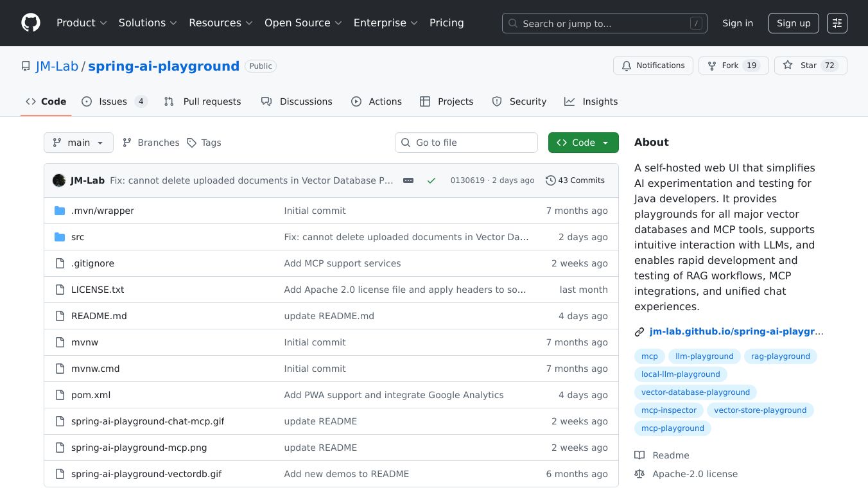Click the Sign up button

pos(794,23)
